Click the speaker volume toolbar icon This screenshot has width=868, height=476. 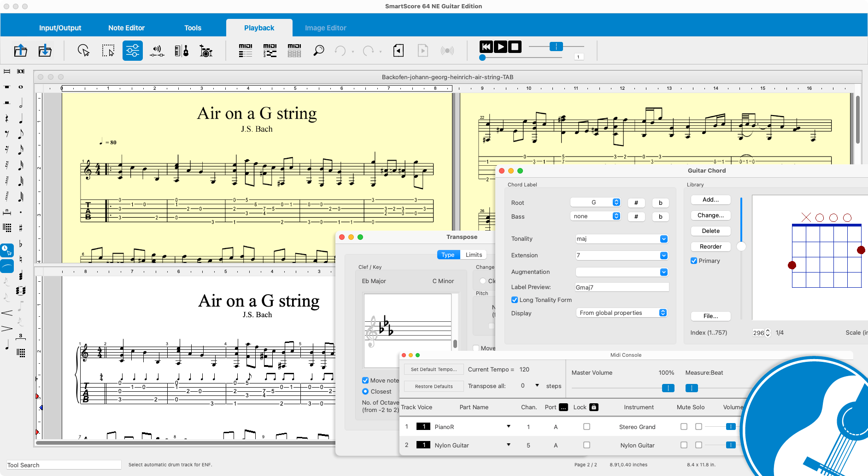(157, 51)
